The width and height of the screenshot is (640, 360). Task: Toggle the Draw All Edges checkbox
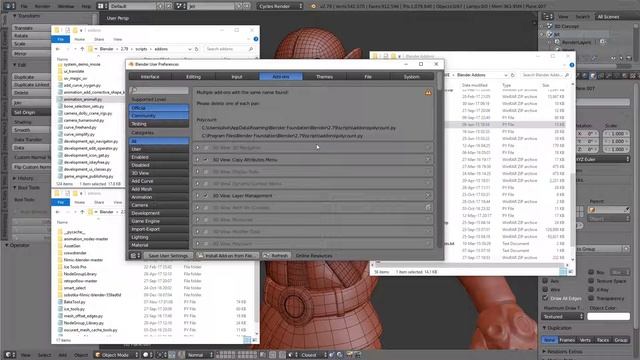545,298
